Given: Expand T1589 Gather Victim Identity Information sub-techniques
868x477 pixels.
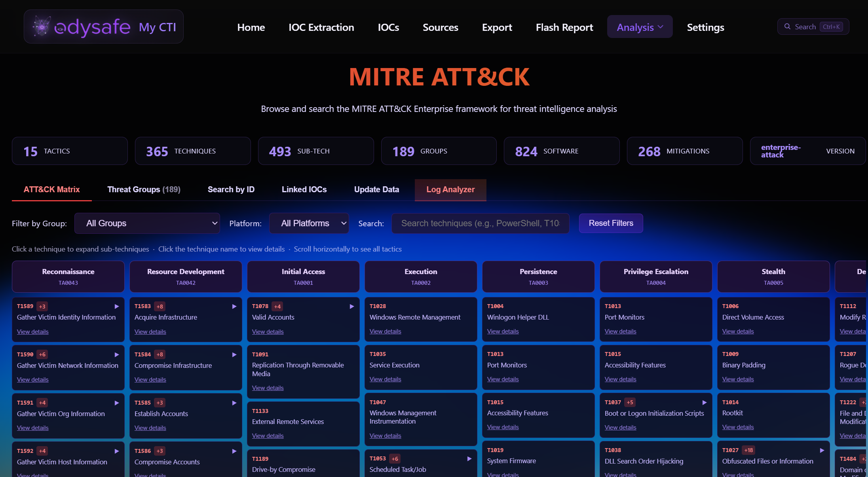Looking at the screenshot, I should click(117, 306).
